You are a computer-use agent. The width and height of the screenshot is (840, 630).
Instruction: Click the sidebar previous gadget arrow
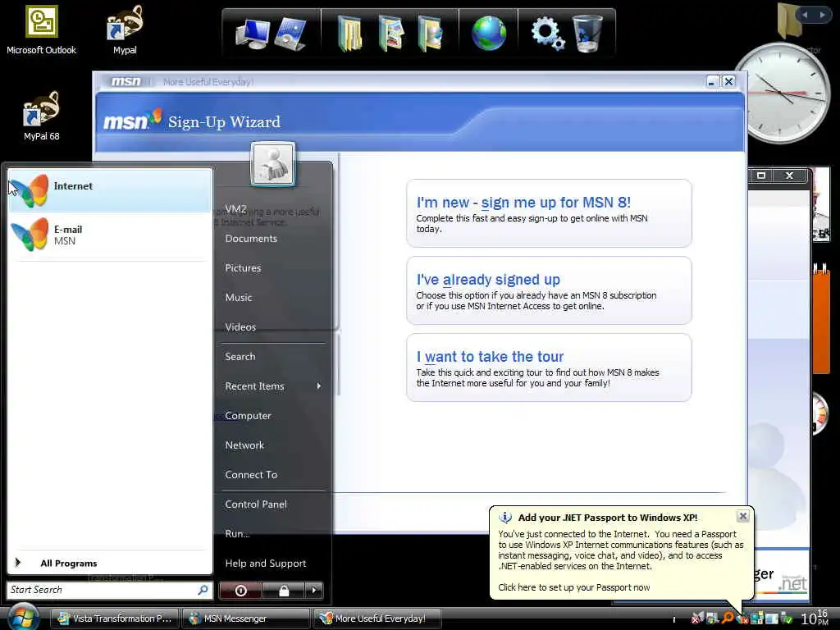[805, 15]
